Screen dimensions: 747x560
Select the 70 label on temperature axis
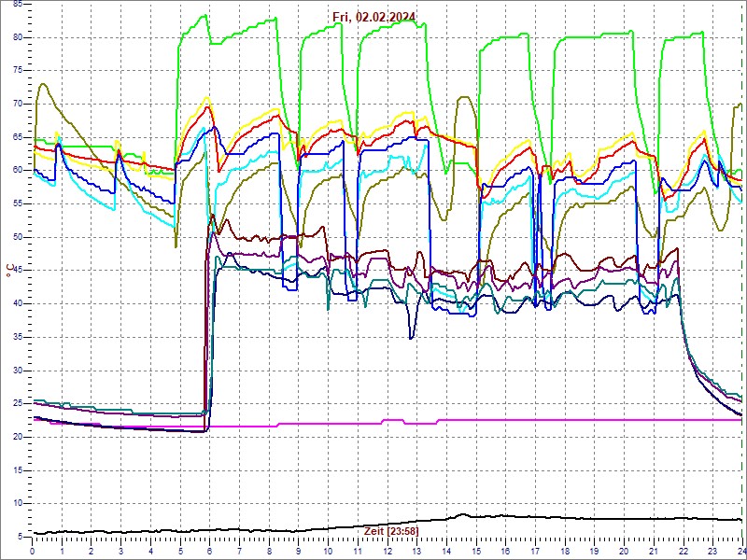point(17,104)
